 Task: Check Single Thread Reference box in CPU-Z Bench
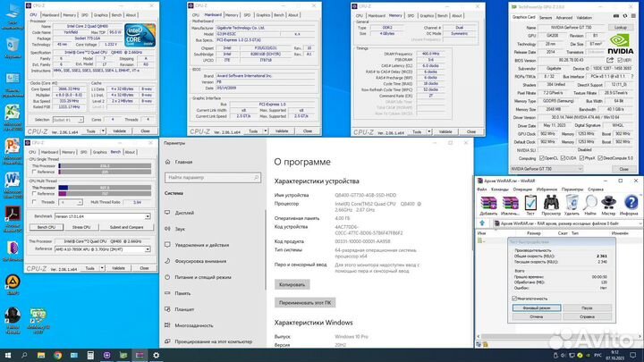pyautogui.click(x=34, y=172)
